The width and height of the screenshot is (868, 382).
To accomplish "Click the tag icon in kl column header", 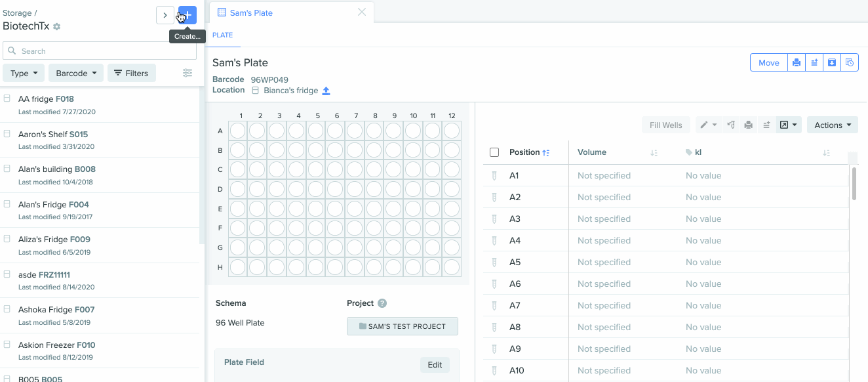I will click(x=689, y=152).
